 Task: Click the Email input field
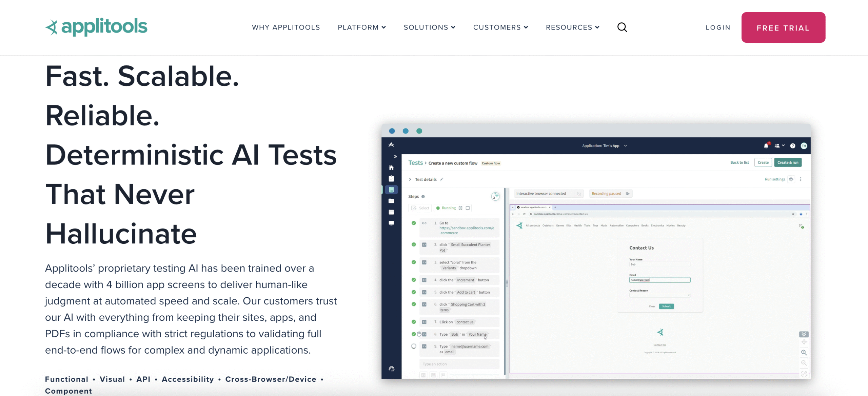point(660,280)
